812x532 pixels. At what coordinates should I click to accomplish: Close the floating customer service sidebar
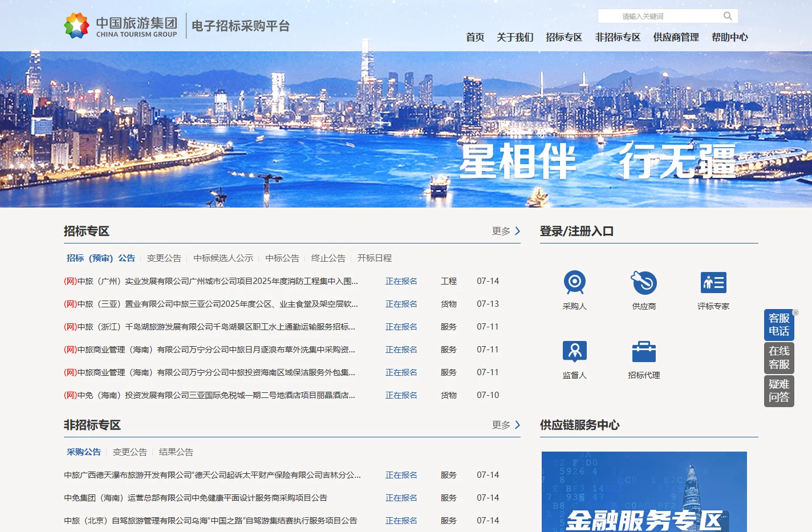[x=795, y=312]
